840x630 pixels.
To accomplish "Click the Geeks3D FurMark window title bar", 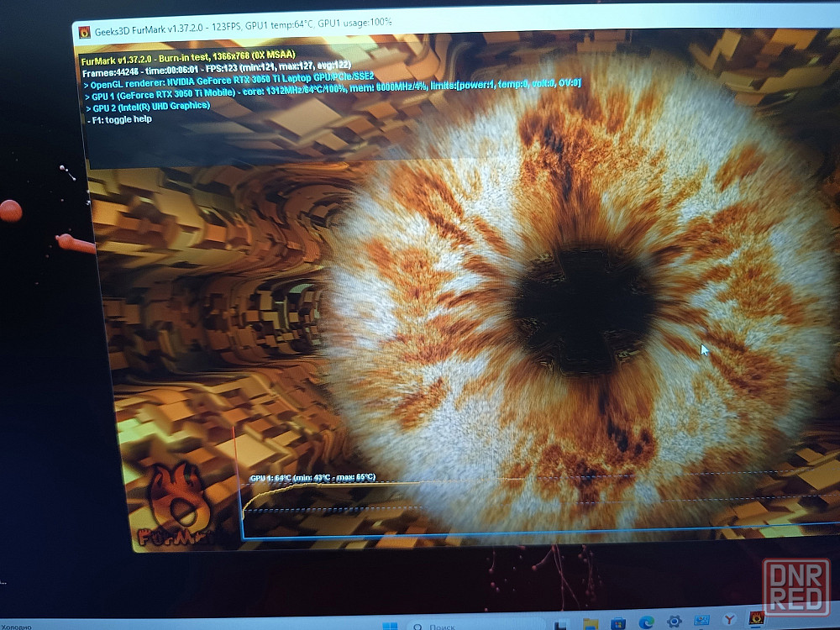I will (455, 26).
